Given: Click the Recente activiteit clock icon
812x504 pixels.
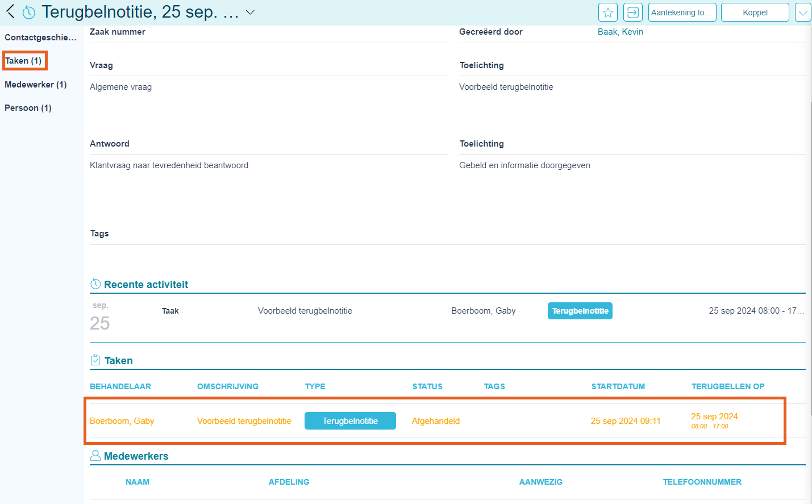Looking at the screenshot, I should pos(95,284).
